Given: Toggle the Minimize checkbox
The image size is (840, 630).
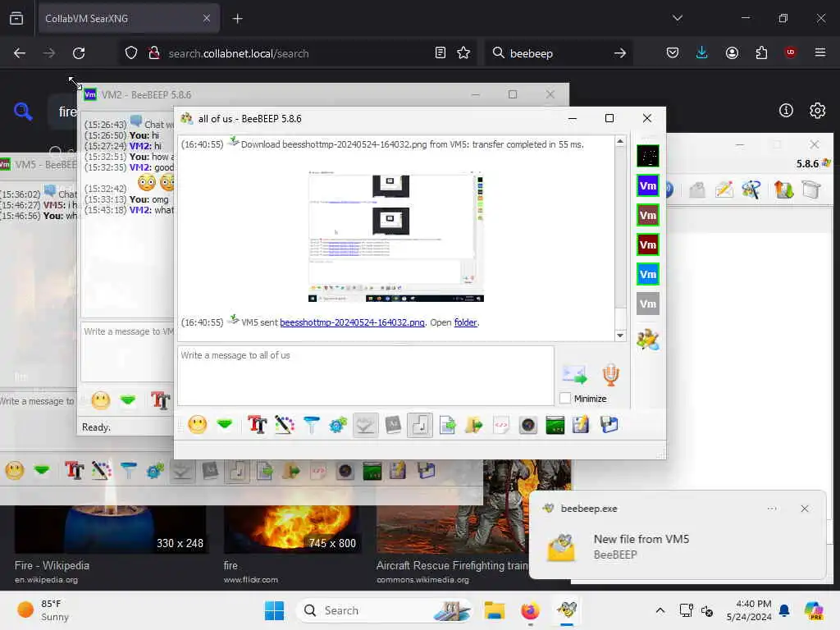Looking at the screenshot, I should coord(564,399).
